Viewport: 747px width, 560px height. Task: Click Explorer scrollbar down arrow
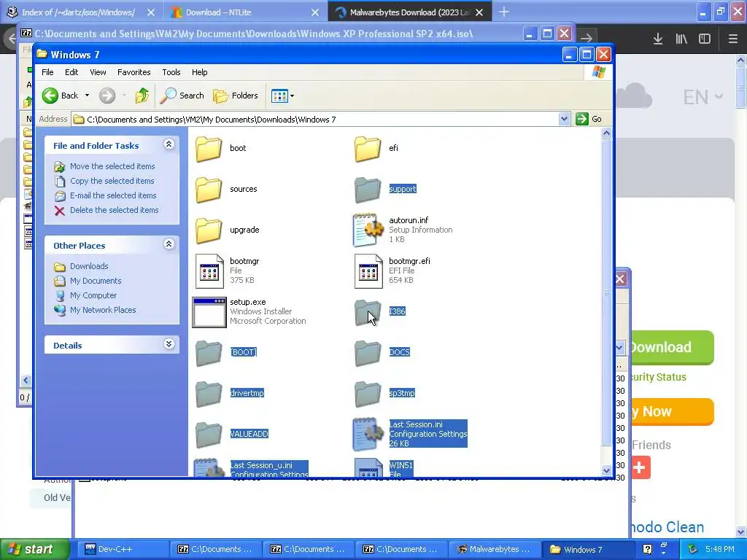pyautogui.click(x=606, y=470)
